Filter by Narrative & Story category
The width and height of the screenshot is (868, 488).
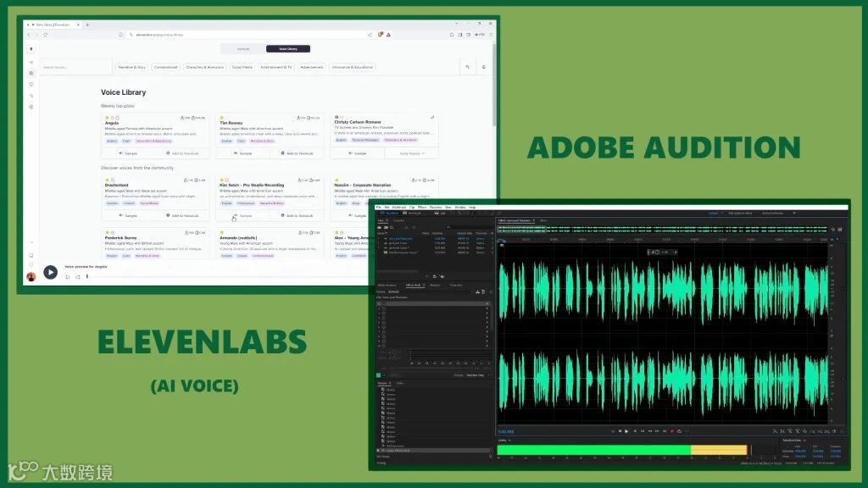pos(131,67)
